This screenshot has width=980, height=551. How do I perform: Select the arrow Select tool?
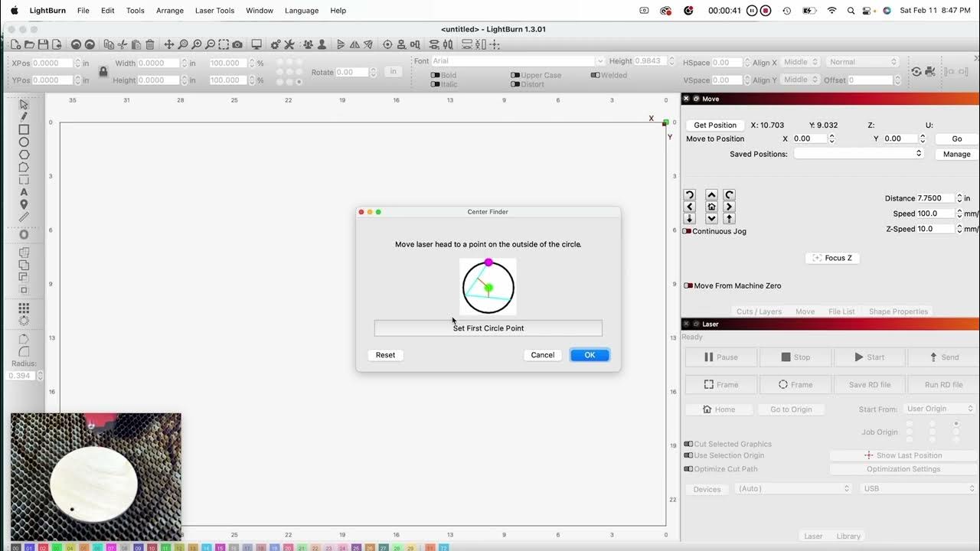(24, 104)
